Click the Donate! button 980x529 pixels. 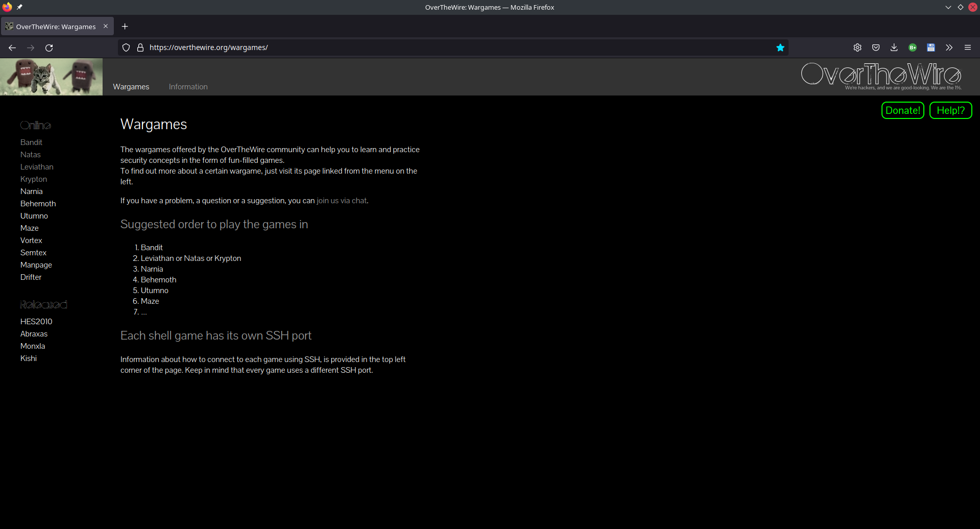902,110
